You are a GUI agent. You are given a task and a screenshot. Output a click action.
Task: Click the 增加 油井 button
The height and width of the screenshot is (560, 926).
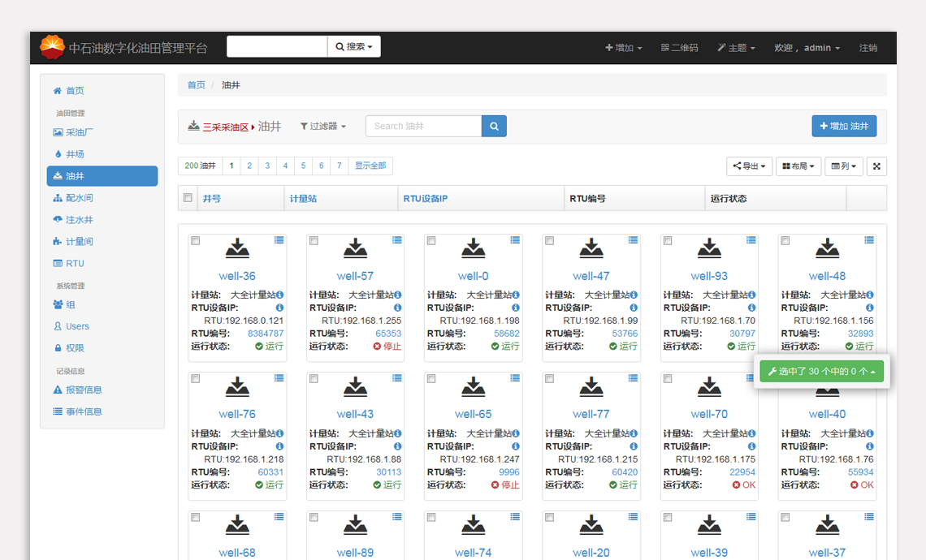point(844,126)
